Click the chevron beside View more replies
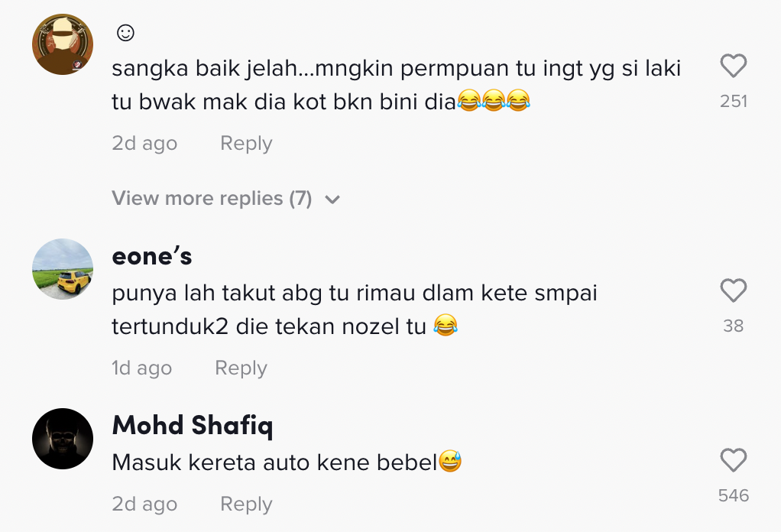This screenshot has width=781, height=532. tap(332, 199)
